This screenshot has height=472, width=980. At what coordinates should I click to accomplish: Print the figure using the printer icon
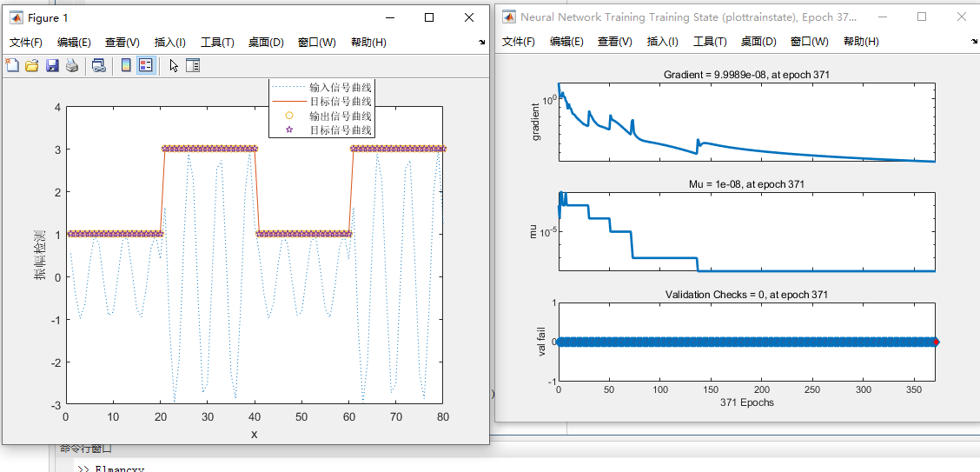(72, 65)
